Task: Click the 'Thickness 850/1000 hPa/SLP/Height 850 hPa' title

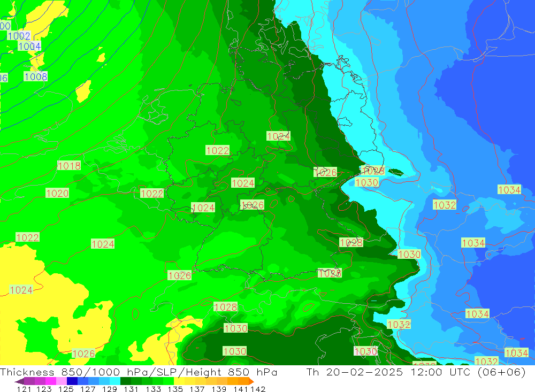Action: point(139,372)
